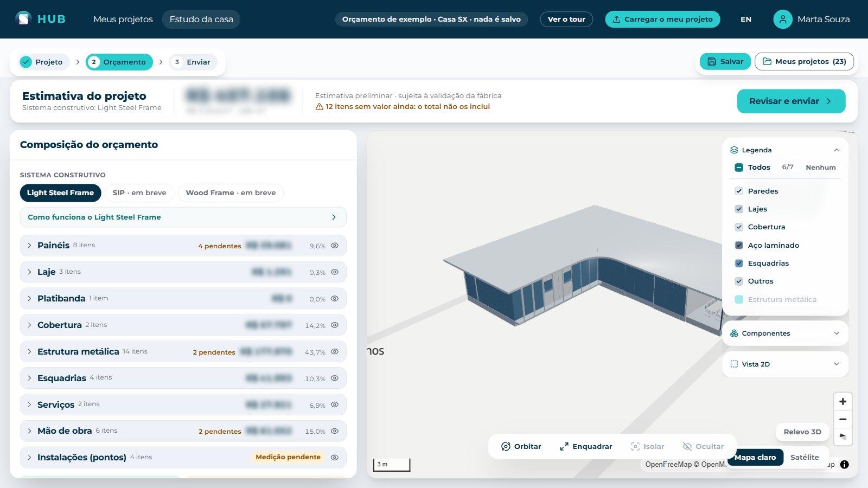Collapse the Legenda panel chevron
Screen dimensions: 868x488
(836, 150)
